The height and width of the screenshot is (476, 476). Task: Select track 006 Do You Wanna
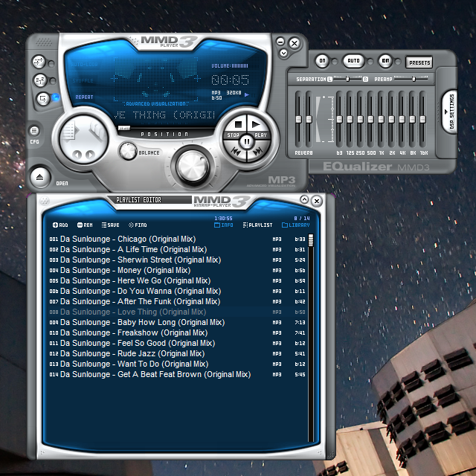point(178,291)
